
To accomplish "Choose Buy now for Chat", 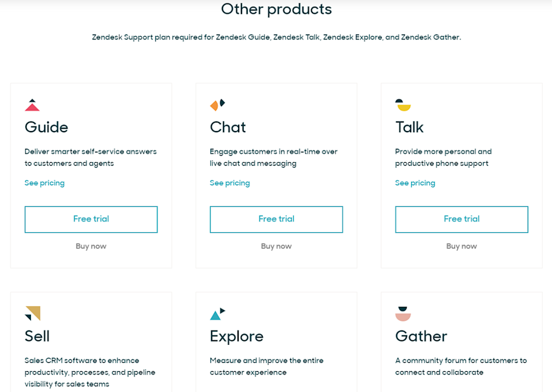I will (276, 247).
